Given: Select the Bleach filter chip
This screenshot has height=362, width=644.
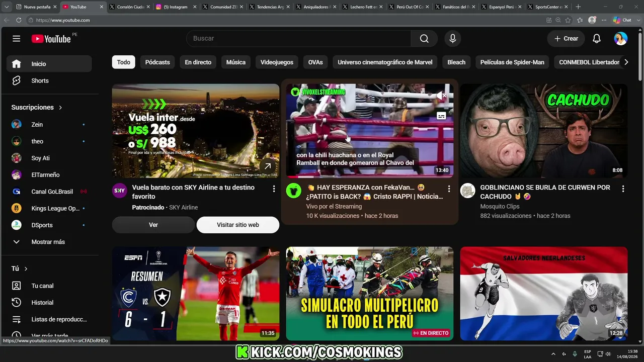Looking at the screenshot, I should pos(456,62).
